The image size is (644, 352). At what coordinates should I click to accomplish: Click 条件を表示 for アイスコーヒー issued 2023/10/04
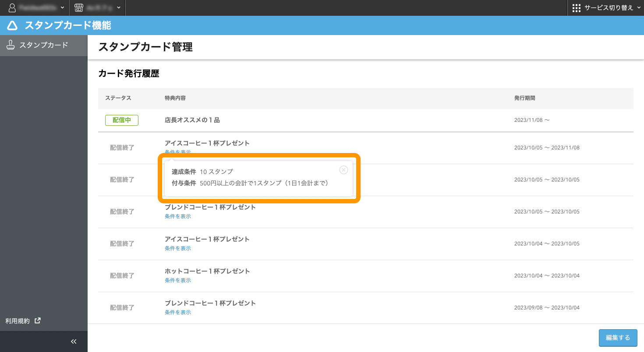point(177,248)
